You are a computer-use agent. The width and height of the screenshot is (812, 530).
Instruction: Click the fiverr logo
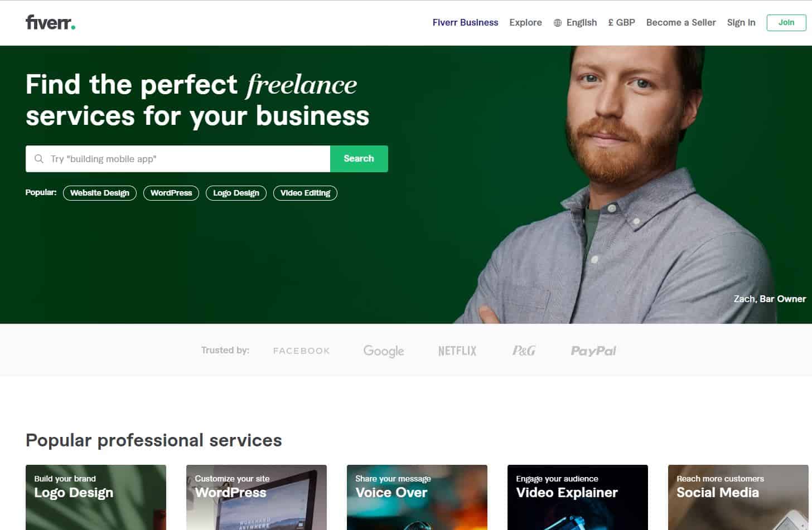(x=50, y=22)
